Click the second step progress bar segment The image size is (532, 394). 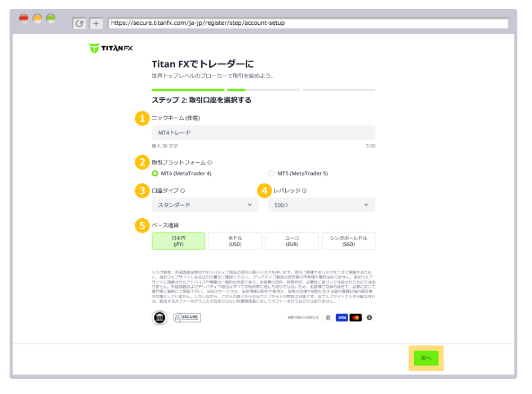pyautogui.click(x=263, y=90)
